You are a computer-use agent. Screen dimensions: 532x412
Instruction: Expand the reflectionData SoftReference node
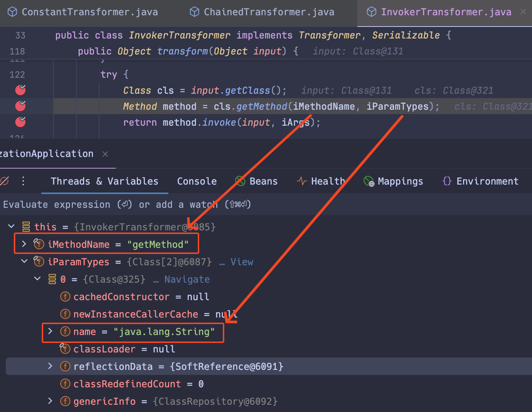pyautogui.click(x=50, y=366)
